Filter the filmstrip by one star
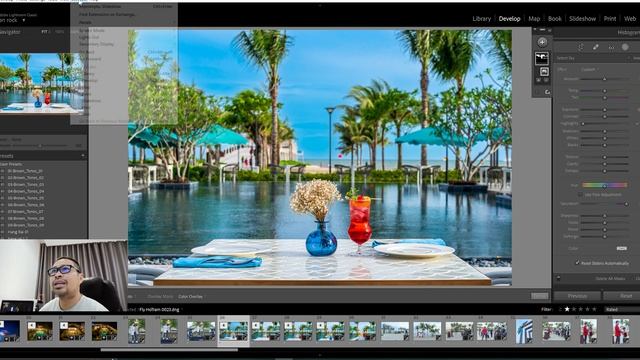This screenshot has width=640, height=360. 567,309
